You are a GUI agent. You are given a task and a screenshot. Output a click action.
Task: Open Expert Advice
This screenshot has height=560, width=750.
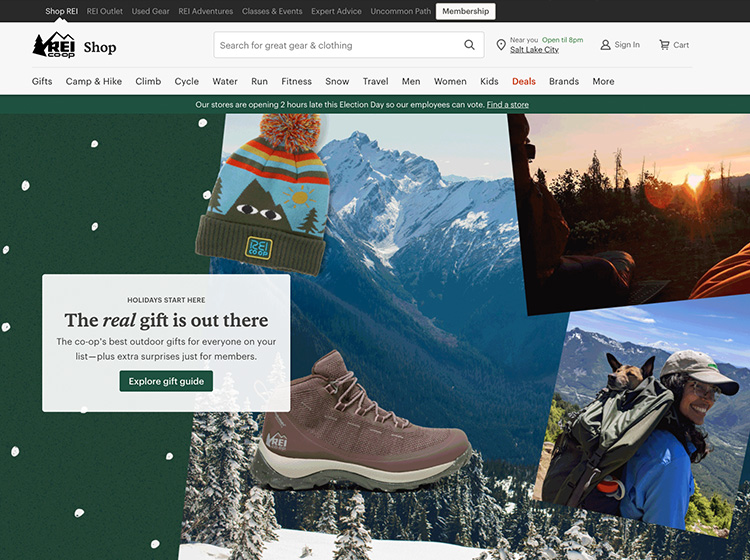pyautogui.click(x=336, y=11)
